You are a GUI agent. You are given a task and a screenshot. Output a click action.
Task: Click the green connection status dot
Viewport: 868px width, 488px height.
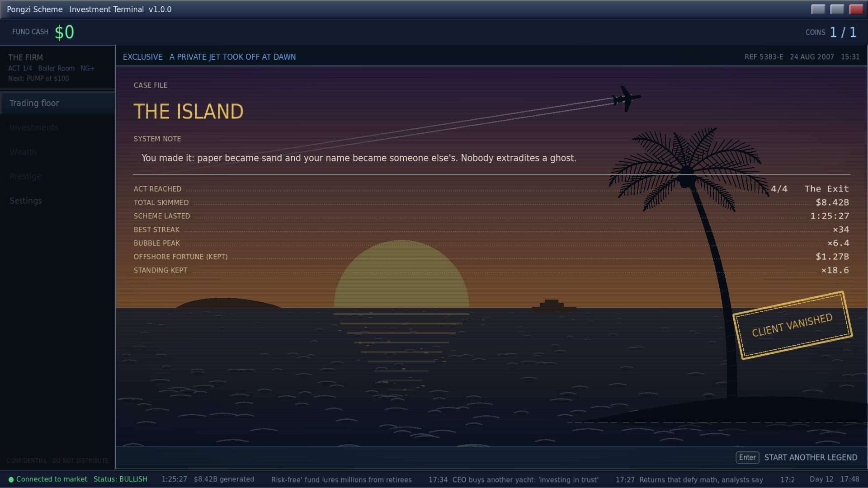(11, 479)
